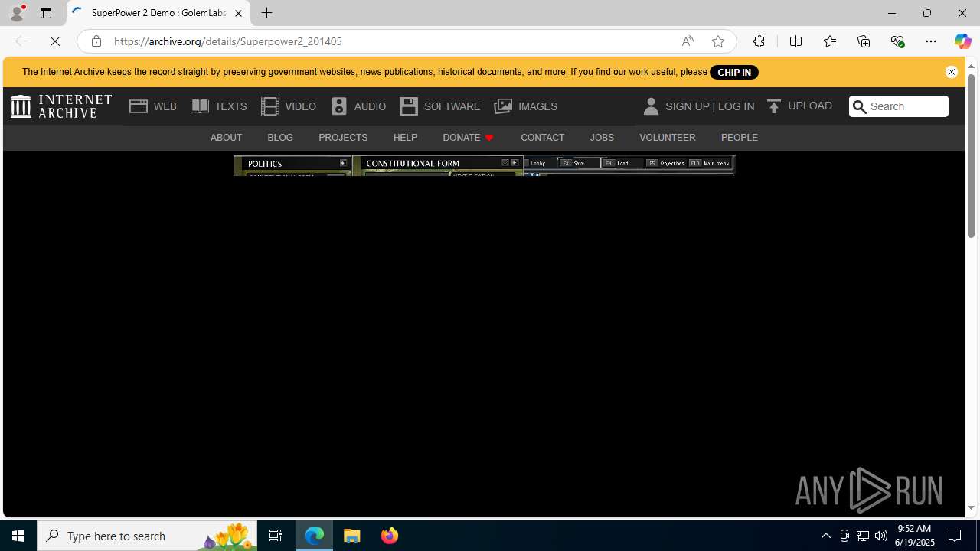Enable Split screen view
This screenshot has width=980, height=551.
(795, 41)
